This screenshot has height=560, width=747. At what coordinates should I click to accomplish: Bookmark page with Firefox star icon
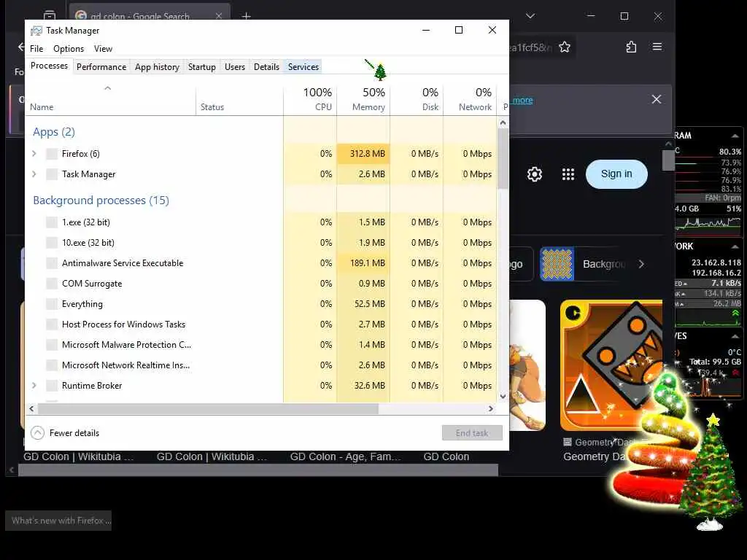click(x=565, y=47)
